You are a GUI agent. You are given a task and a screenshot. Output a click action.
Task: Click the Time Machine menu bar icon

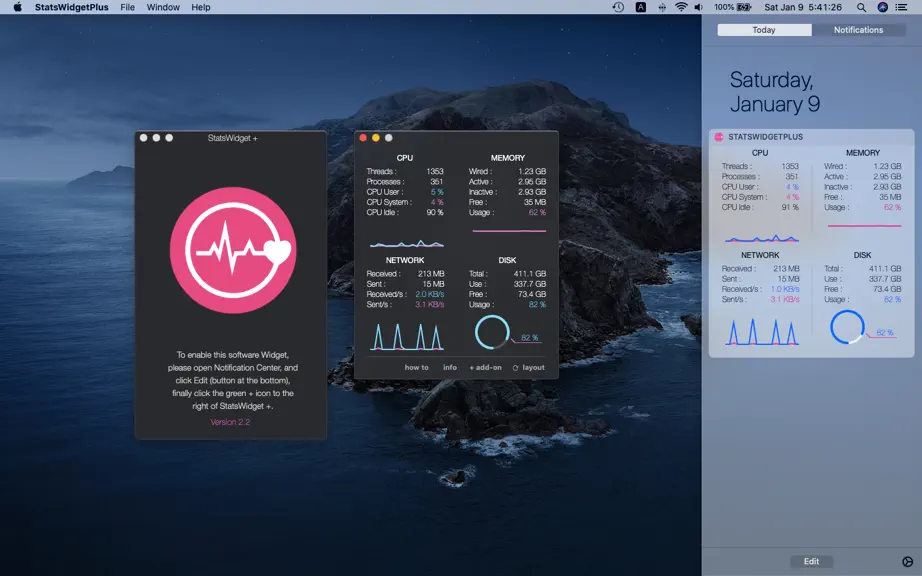click(x=618, y=7)
